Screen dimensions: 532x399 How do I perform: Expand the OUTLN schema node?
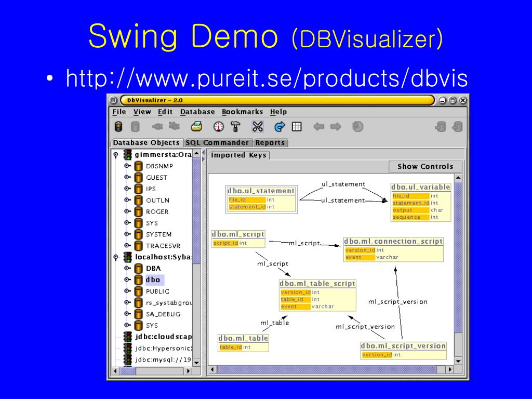click(127, 200)
